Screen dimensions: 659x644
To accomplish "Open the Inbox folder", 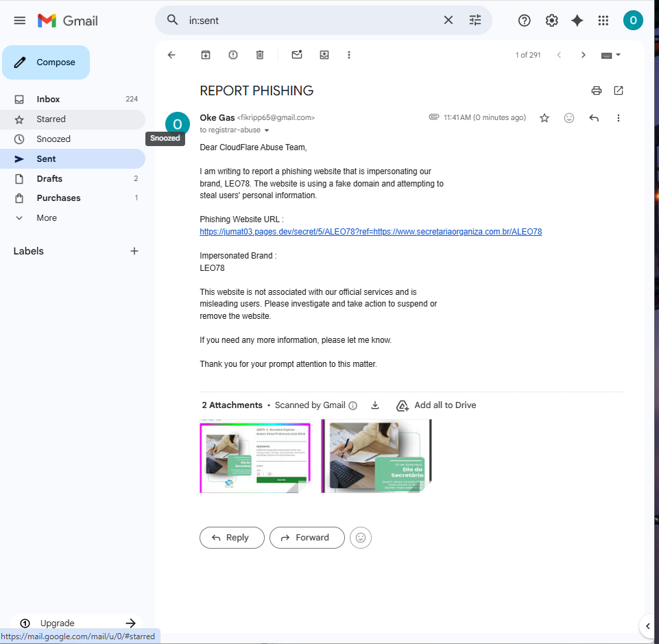I will 72,99.
